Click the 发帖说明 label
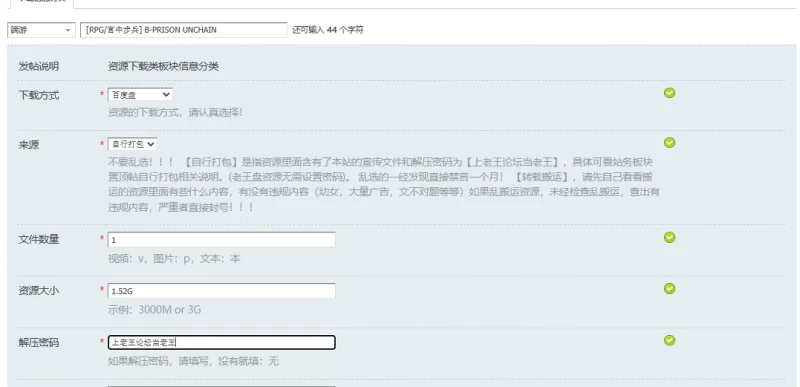800x387 pixels. click(x=39, y=66)
